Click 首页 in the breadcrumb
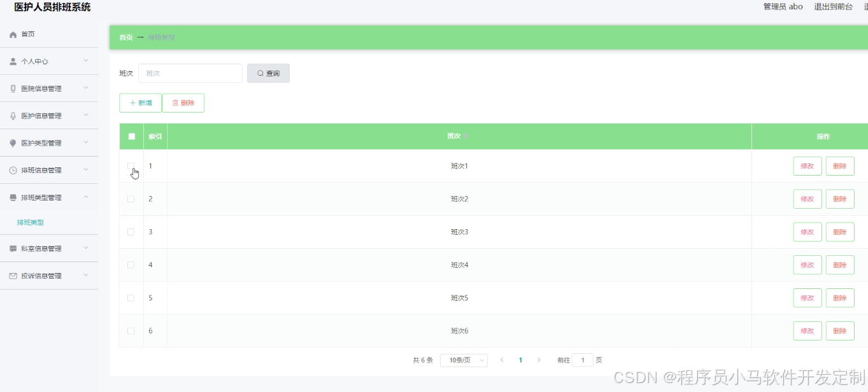 point(126,38)
